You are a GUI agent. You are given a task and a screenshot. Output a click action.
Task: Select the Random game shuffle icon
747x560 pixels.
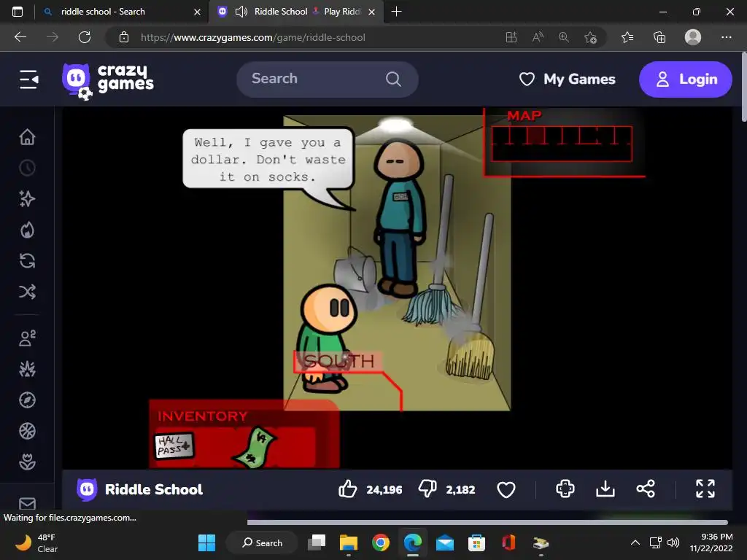(x=27, y=292)
